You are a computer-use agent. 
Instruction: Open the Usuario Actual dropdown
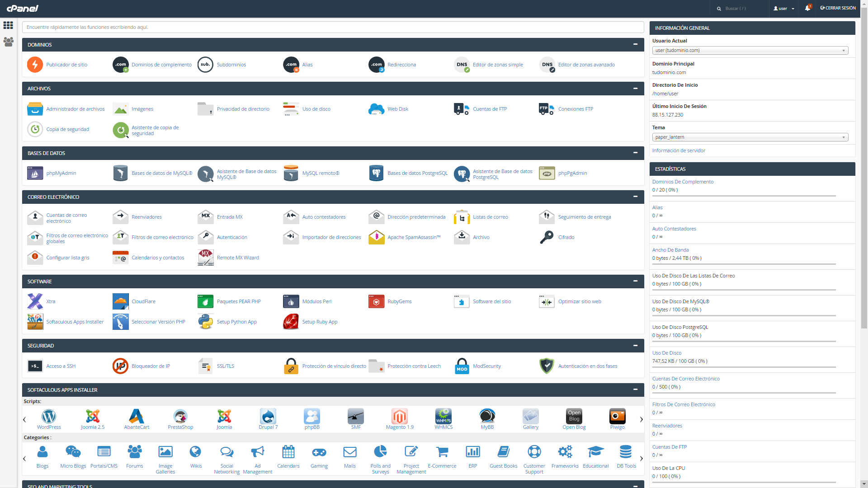point(750,51)
